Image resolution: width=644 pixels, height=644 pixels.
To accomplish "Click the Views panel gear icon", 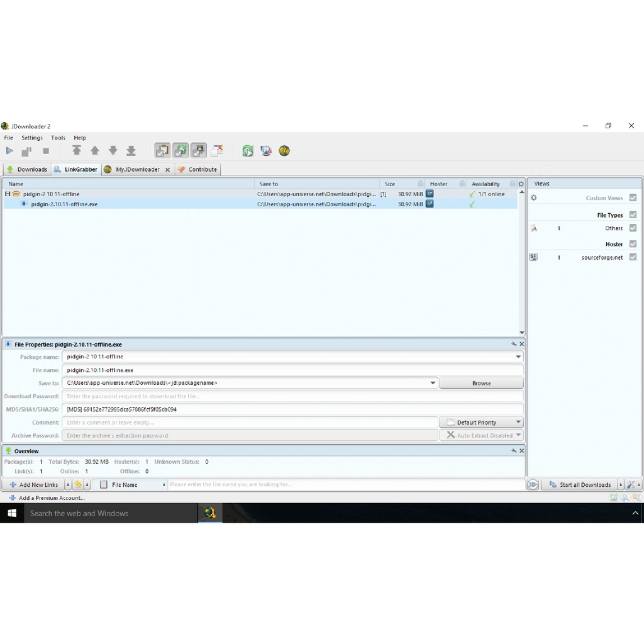I will 533,197.
